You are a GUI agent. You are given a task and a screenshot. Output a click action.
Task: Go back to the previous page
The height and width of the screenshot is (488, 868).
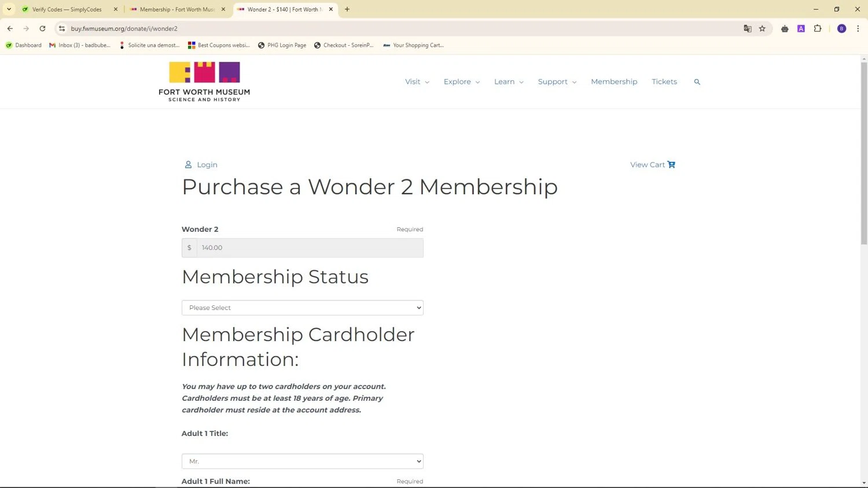tap(10, 28)
